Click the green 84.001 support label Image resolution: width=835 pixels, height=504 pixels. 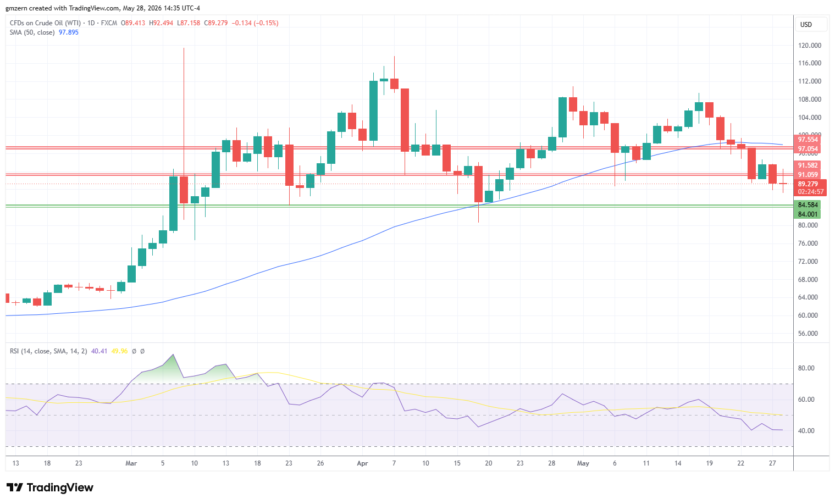808,214
